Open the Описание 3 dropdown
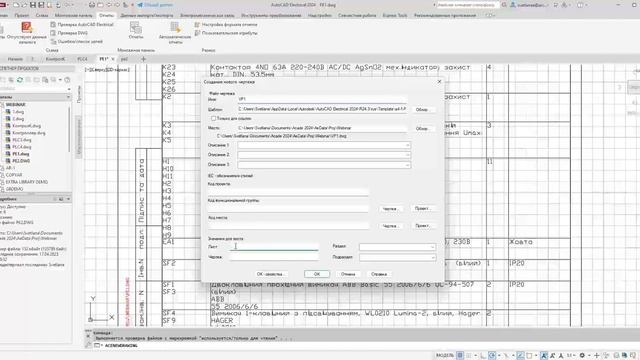Viewport: 640px width, 360px height. pyautogui.click(x=407, y=165)
